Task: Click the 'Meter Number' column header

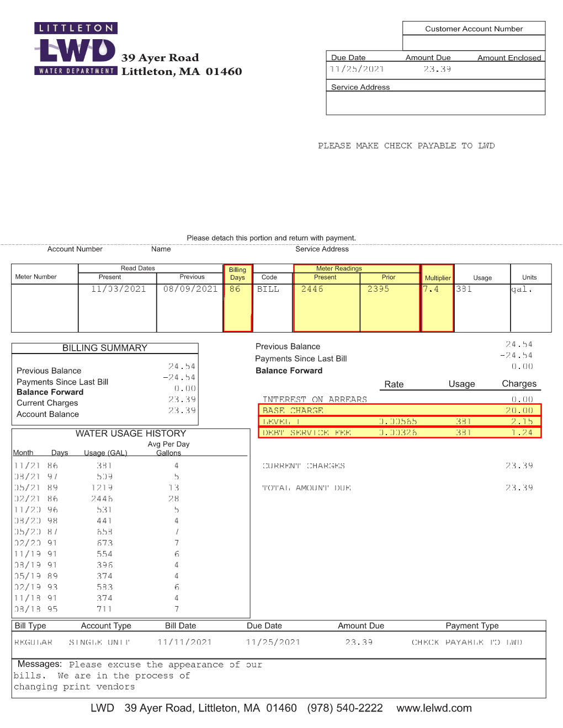Action: [x=36, y=277]
